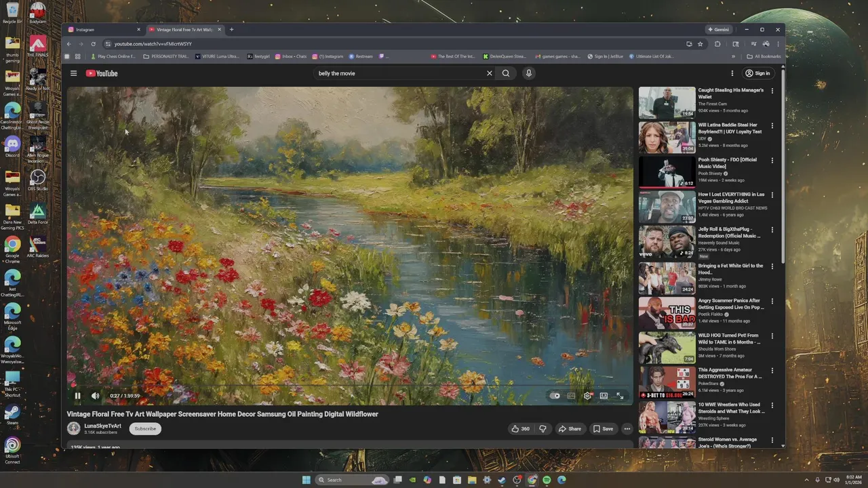Bookmark this page with the star
This screenshot has width=868, height=488.
point(701,44)
